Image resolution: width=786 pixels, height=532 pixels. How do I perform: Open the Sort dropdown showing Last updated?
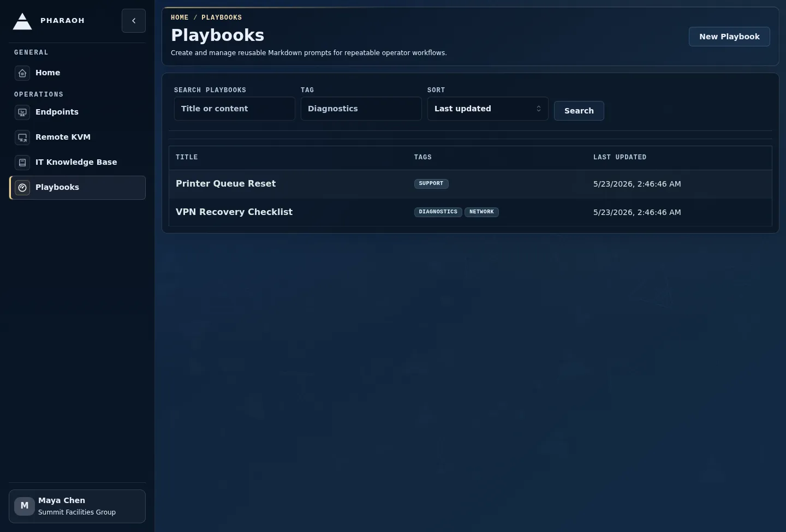pyautogui.click(x=487, y=109)
